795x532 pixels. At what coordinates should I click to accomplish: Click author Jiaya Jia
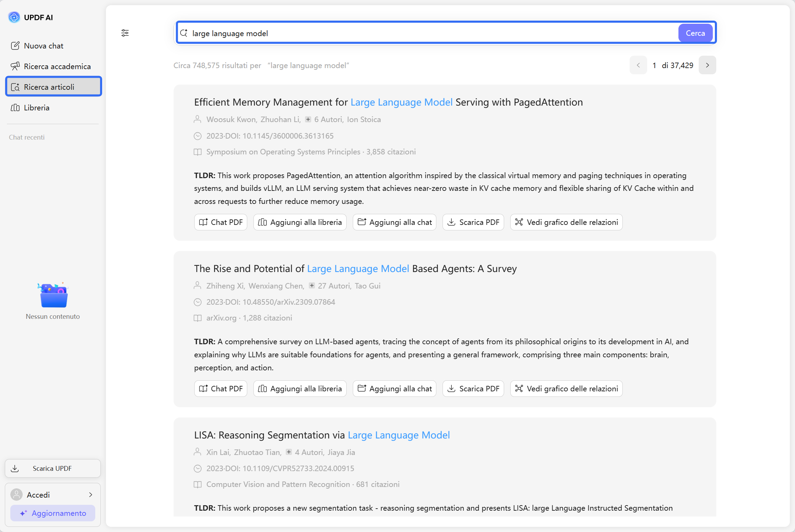pos(341,452)
